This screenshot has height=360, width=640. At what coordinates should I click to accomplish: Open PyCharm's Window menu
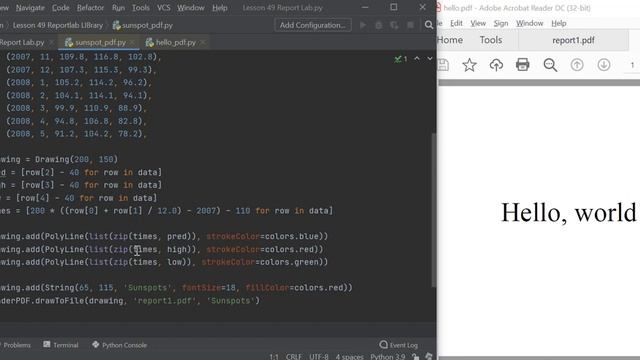click(x=191, y=8)
